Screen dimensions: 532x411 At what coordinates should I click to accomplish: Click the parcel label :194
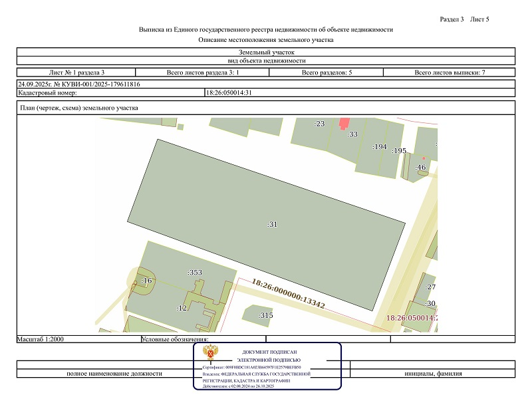[379, 147]
